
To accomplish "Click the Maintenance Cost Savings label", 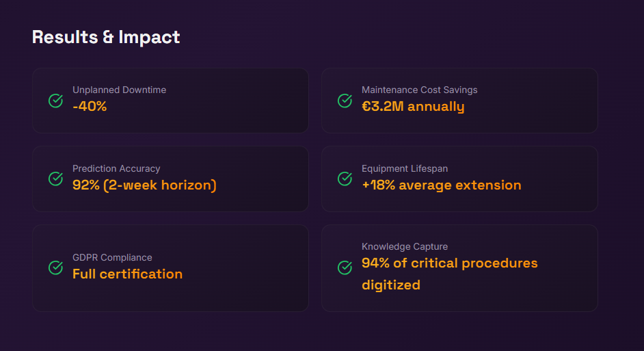I will tap(419, 90).
